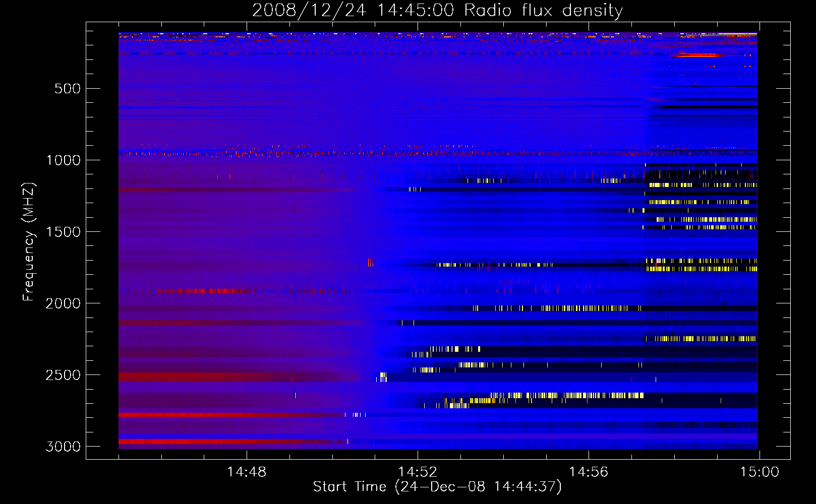Click the 'Start Time (24-Dec-08 14:44:37)' x-axis label
The width and height of the screenshot is (816, 504).
[437, 487]
